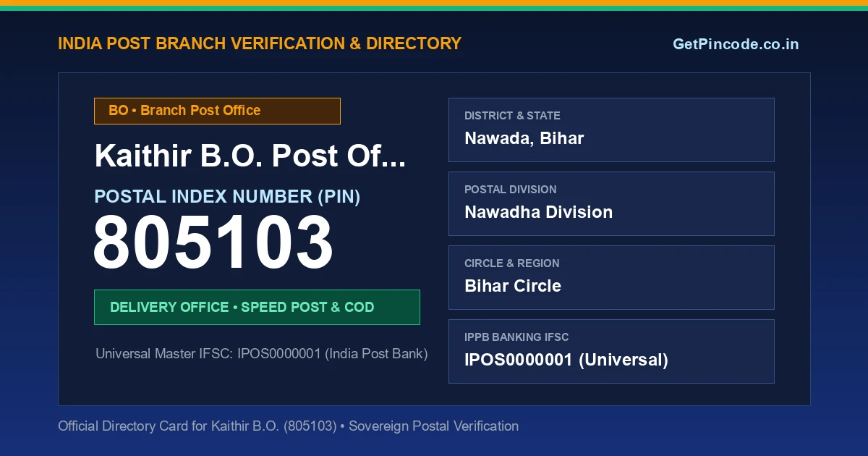Open the Postal Division card
This screenshot has width=868, height=456.
(x=611, y=203)
